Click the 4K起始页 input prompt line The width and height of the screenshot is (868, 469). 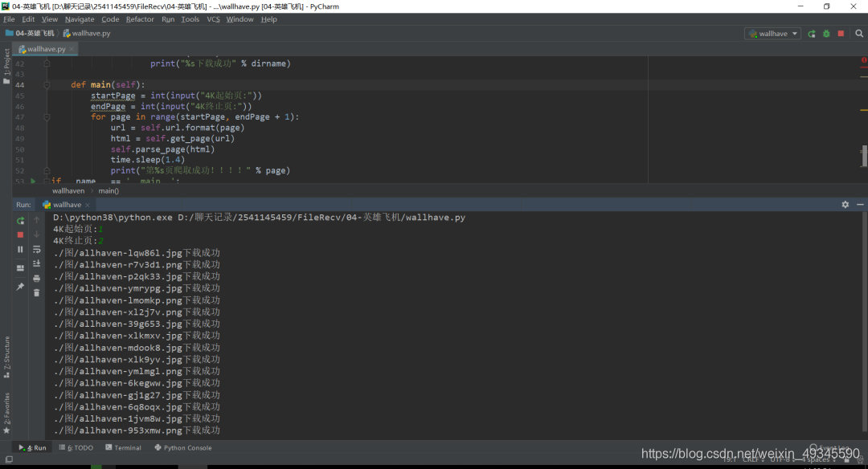[78, 229]
